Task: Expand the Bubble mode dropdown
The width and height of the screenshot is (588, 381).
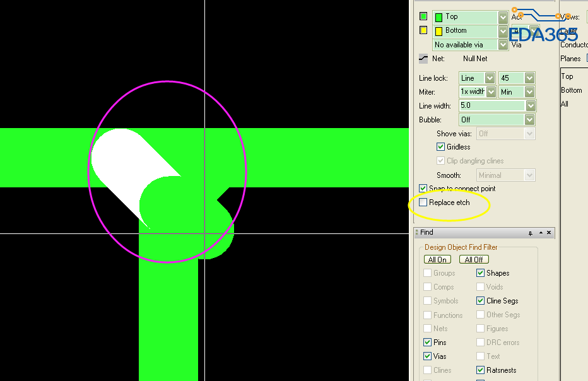Action: [530, 120]
